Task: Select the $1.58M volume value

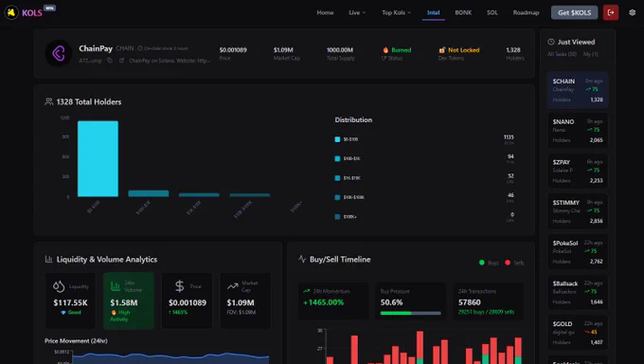Action: coord(124,302)
